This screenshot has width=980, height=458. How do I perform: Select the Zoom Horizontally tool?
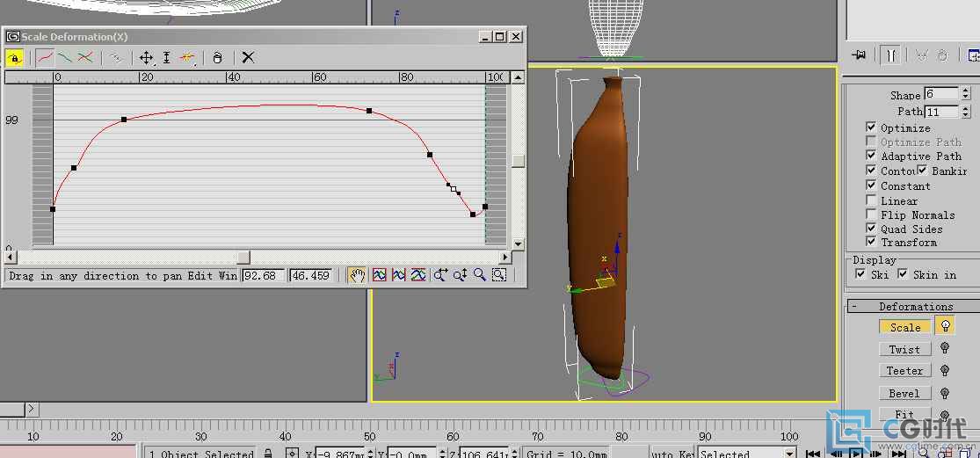pyautogui.click(x=440, y=275)
